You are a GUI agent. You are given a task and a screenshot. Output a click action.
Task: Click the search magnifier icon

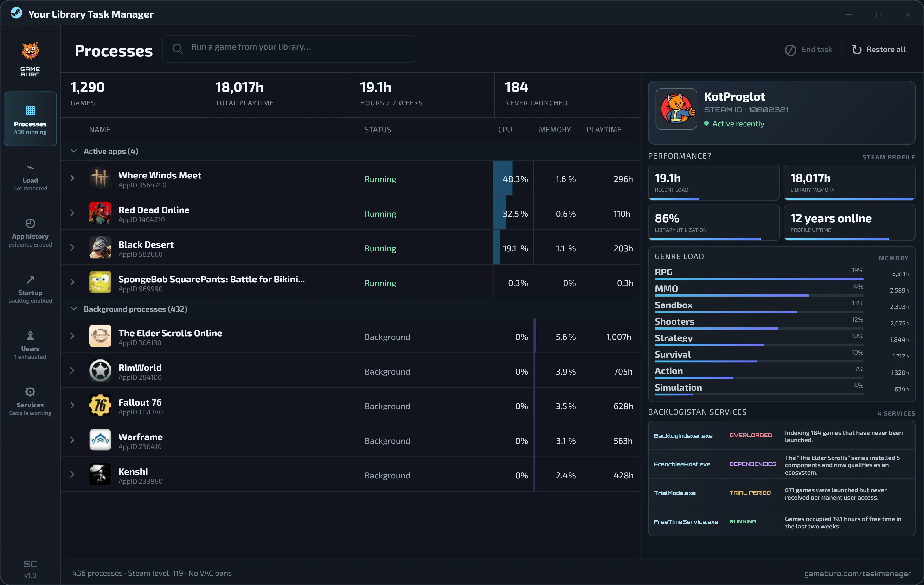tap(178, 49)
